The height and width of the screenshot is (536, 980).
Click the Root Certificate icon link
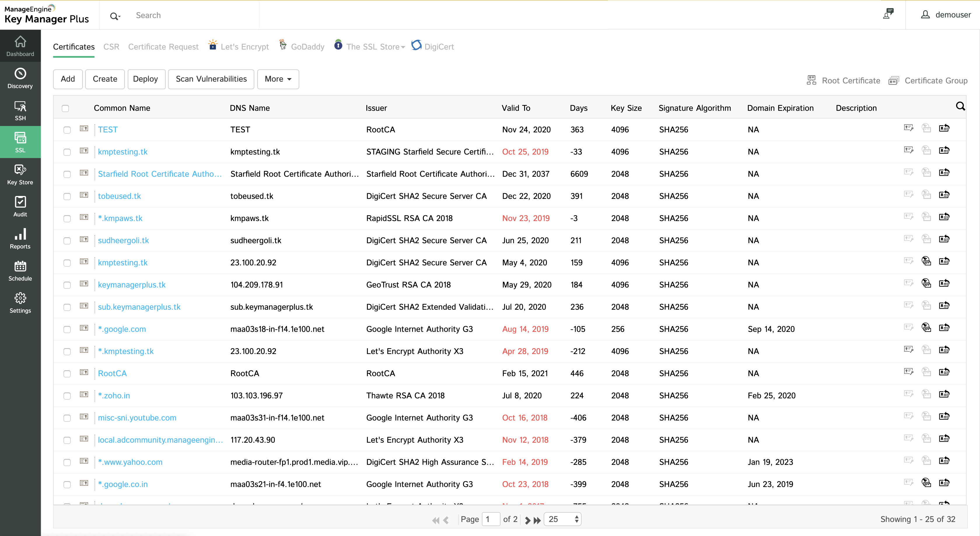coord(811,80)
